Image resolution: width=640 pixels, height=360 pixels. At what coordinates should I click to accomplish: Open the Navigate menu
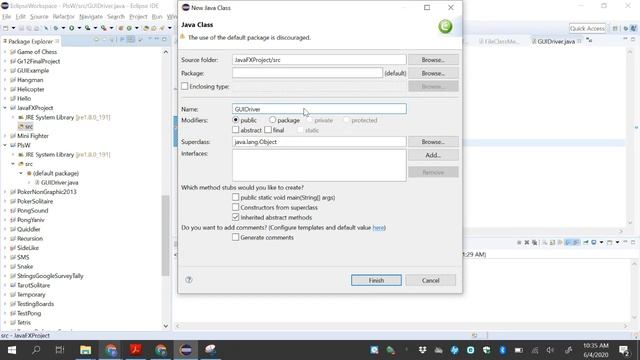pyautogui.click(x=91, y=17)
